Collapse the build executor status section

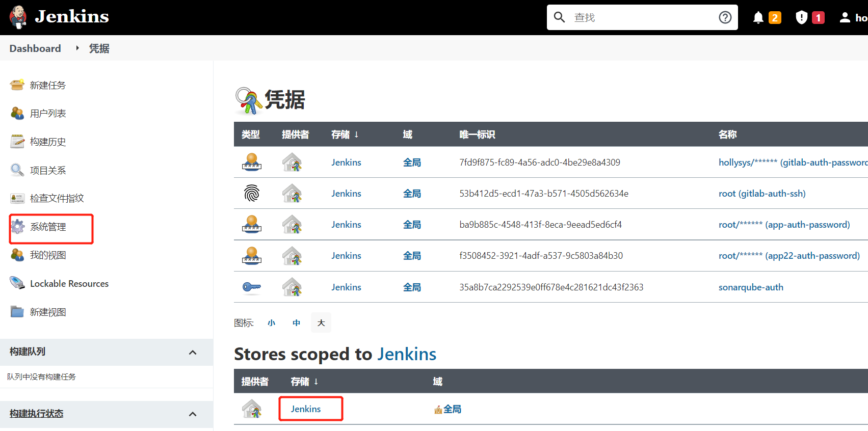[193, 414]
